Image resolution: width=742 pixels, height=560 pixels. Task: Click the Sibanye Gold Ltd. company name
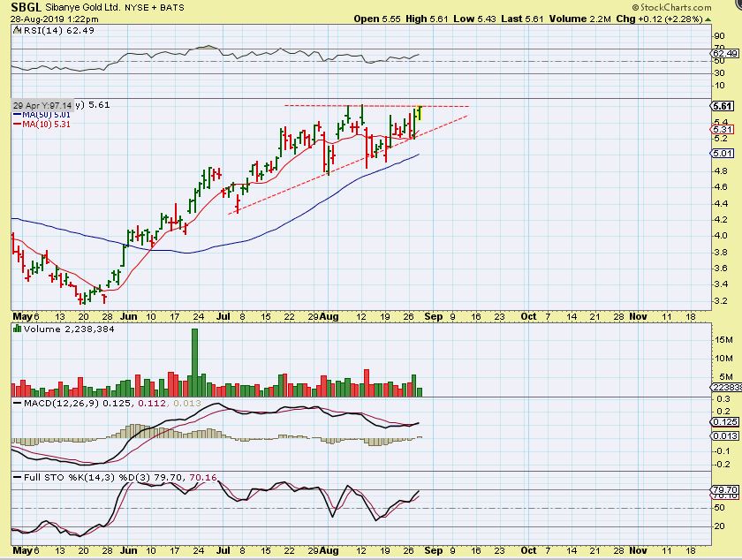(83, 8)
